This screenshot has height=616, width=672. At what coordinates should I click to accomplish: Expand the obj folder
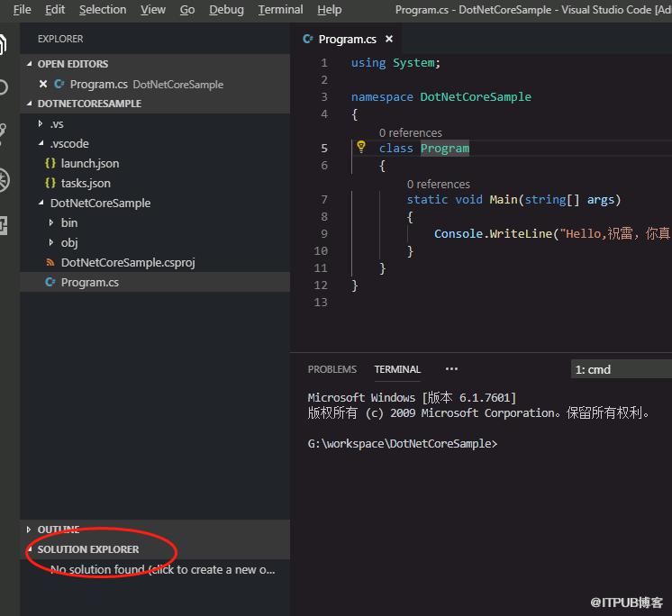pos(51,242)
